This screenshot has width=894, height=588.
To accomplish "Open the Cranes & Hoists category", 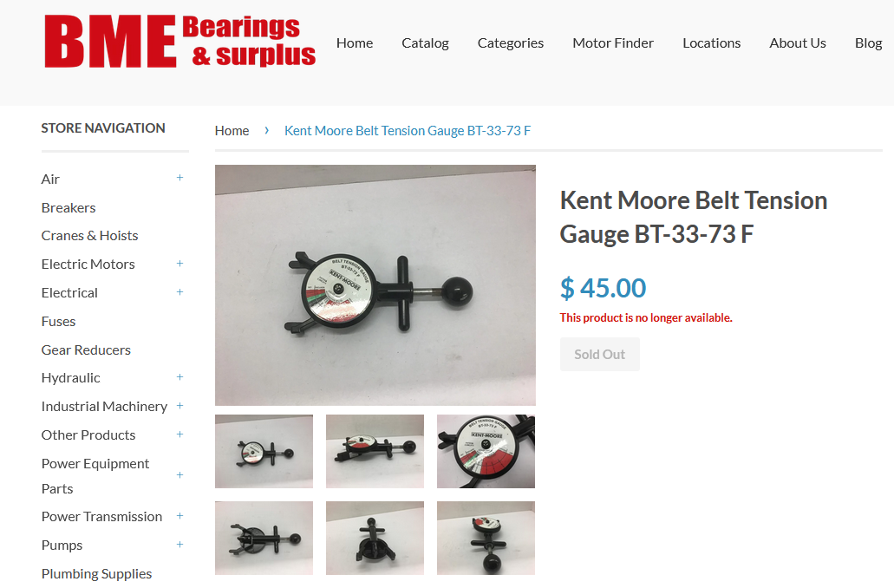I will click(x=89, y=236).
